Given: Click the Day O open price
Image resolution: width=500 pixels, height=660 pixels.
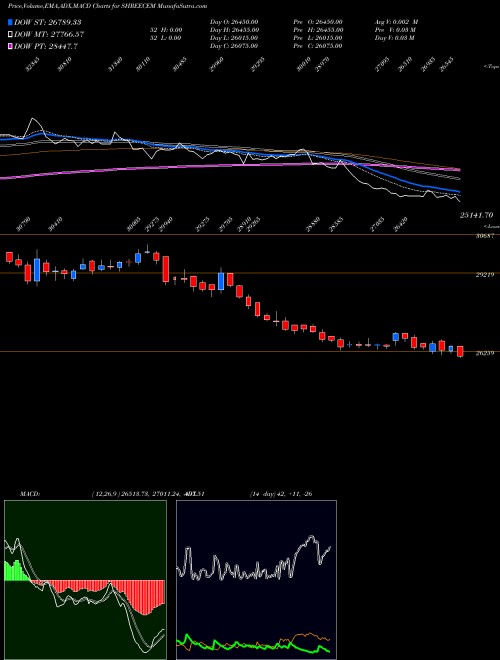Looking at the screenshot, I should point(234,22).
